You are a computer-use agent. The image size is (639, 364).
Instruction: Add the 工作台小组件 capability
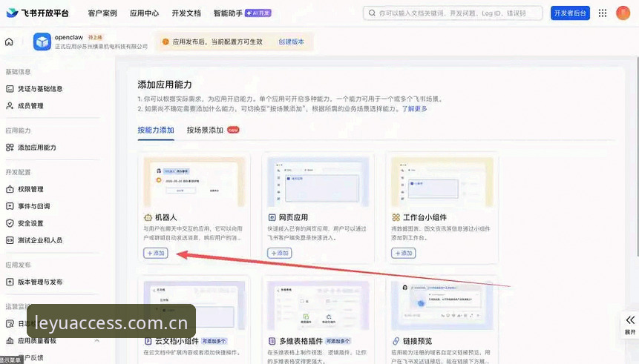[x=404, y=253]
